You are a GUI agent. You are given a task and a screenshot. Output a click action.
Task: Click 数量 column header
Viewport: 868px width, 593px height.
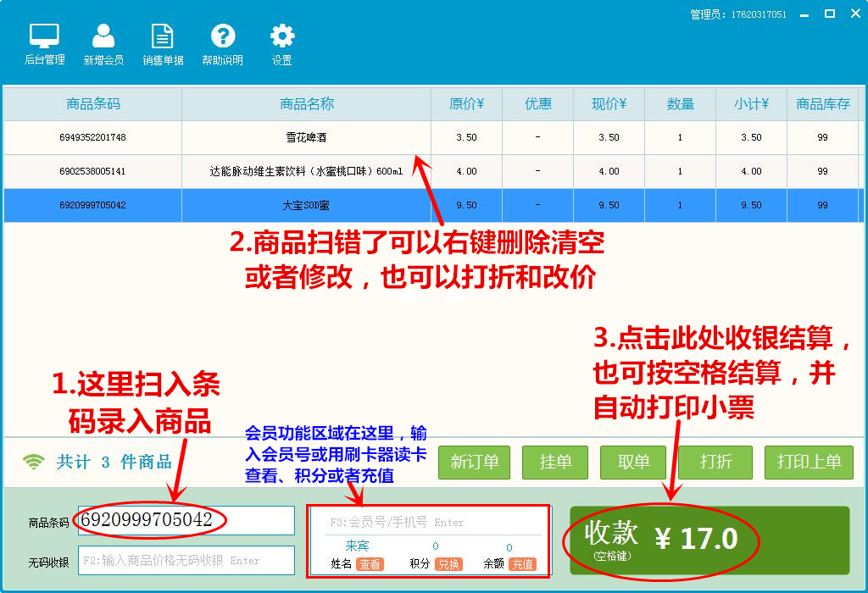tap(681, 103)
